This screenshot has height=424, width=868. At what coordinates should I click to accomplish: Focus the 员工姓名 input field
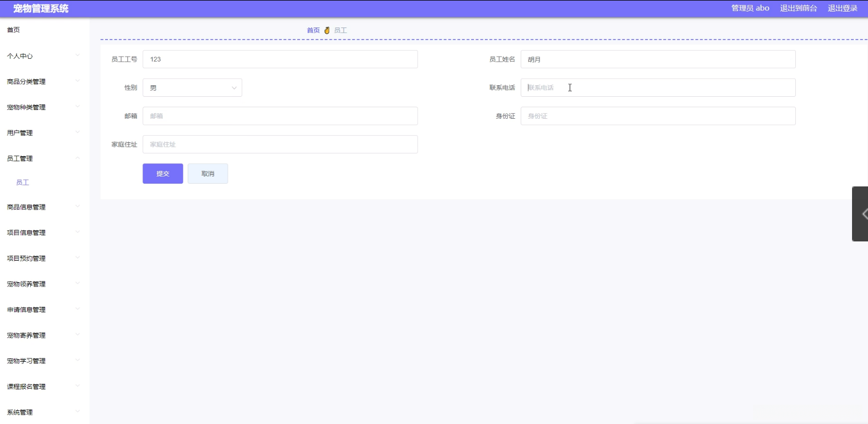[x=658, y=59]
